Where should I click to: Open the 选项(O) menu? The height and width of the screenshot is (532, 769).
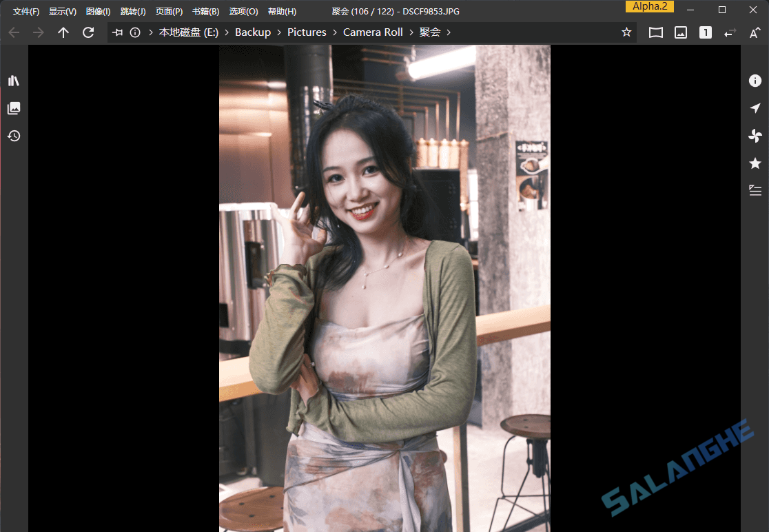[243, 11]
